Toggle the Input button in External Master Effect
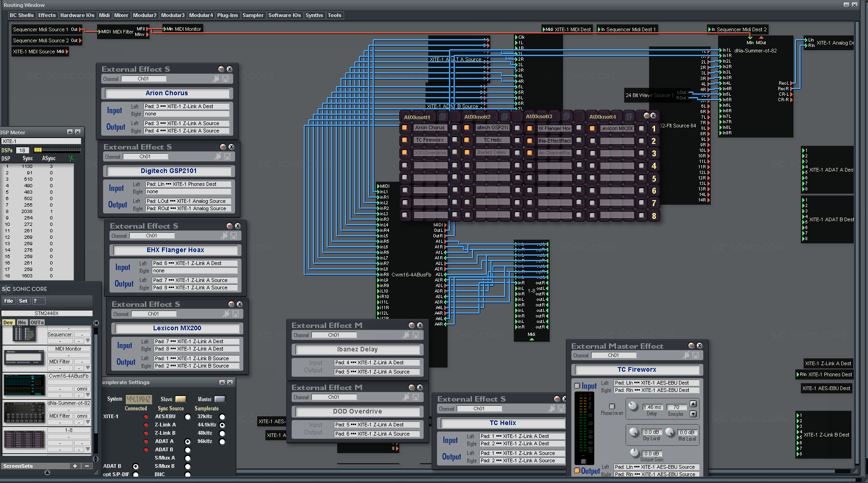868x483 pixels. click(577, 386)
